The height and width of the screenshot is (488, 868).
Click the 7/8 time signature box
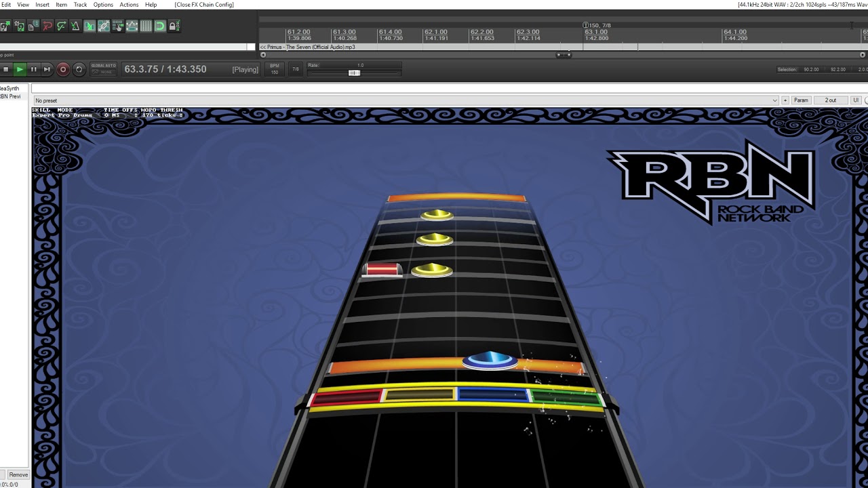296,69
